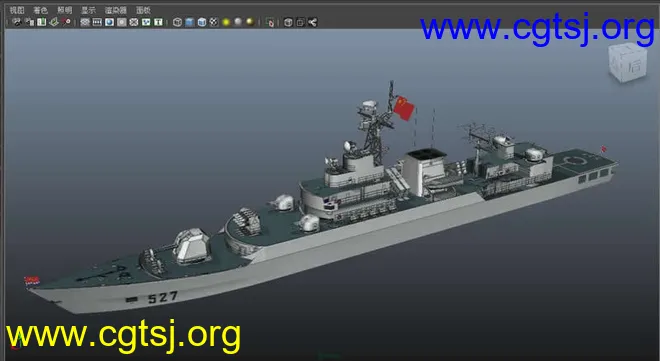This screenshot has height=361, width=660.
Task: Toggle the film gate icon
Action: click(97, 22)
